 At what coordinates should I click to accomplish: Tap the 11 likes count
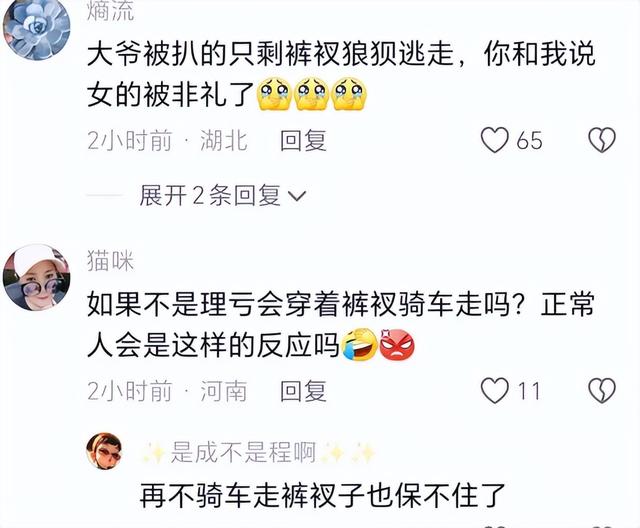[x=529, y=391]
